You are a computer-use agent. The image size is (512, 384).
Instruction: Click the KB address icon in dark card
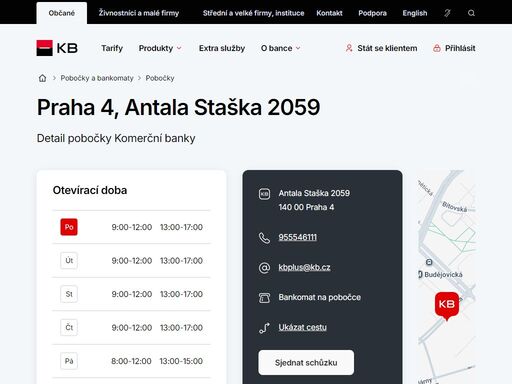pyautogui.click(x=264, y=194)
